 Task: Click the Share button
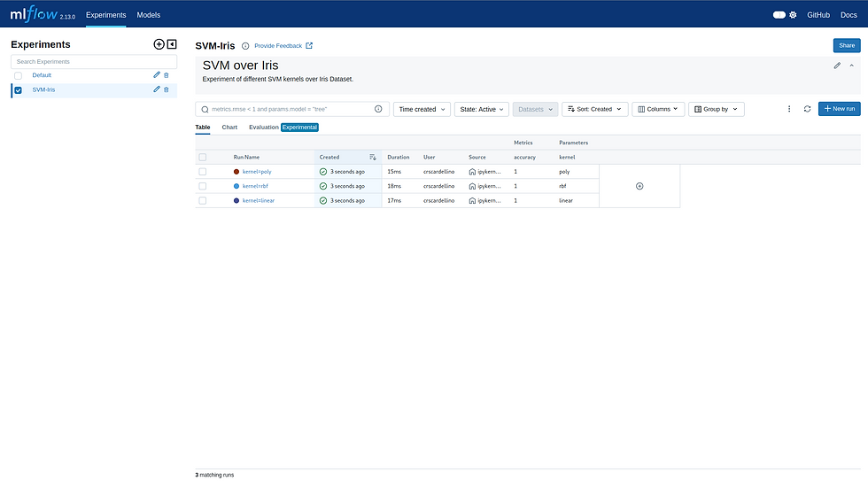(847, 45)
